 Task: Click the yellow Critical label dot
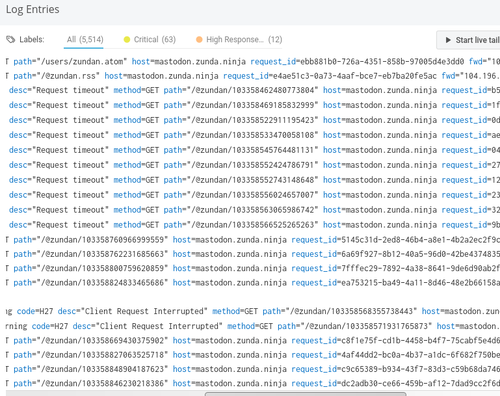tap(127, 40)
